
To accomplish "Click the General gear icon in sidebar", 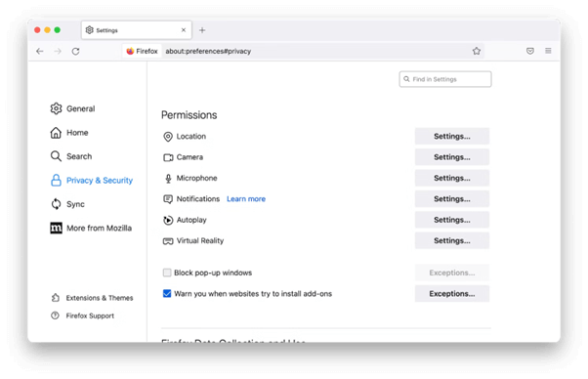I will (x=56, y=108).
